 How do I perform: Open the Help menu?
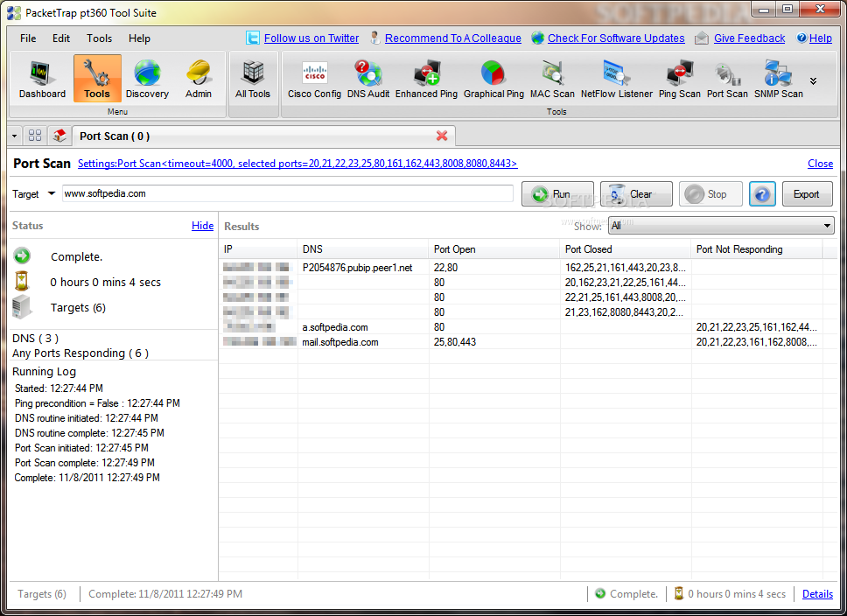point(139,38)
